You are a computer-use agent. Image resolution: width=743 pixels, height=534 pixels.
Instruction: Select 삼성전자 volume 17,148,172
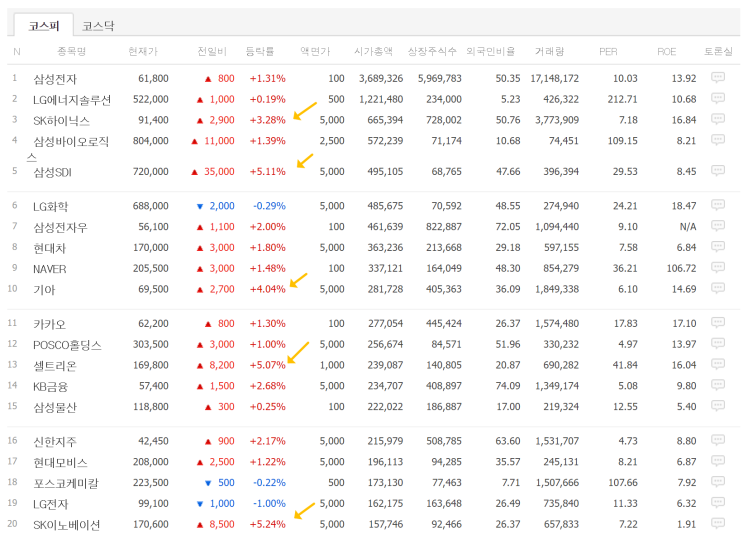point(554,78)
